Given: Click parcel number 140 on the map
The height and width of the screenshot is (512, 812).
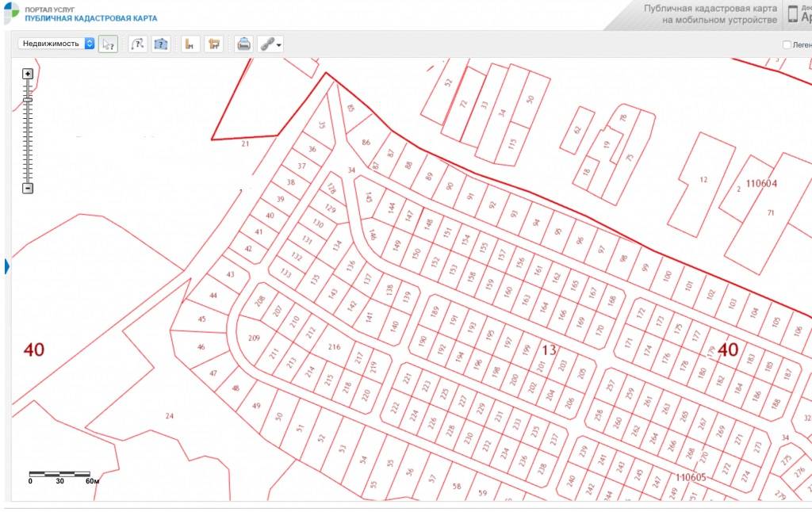Looking at the screenshot, I should [395, 327].
